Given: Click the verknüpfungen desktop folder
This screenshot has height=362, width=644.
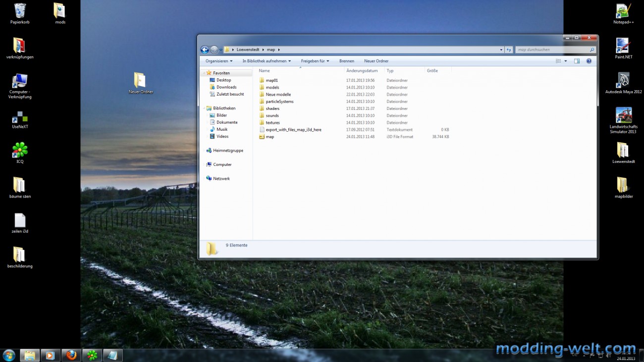Looking at the screenshot, I should 20,49.
